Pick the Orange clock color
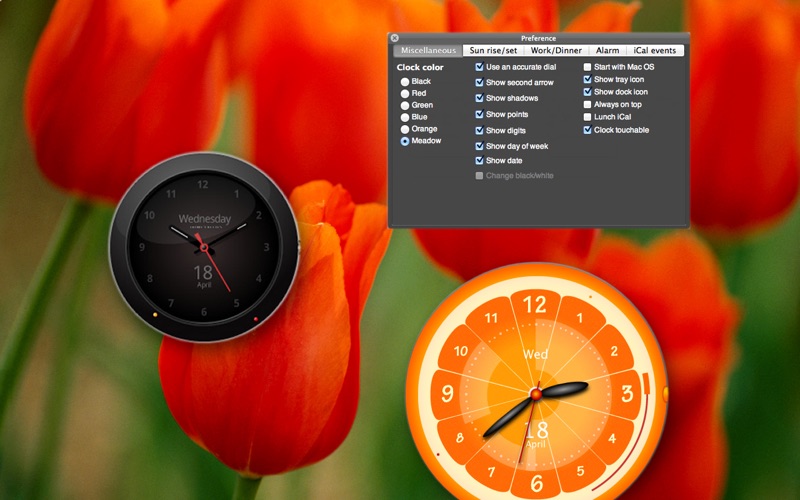800x500 pixels. pos(405,129)
